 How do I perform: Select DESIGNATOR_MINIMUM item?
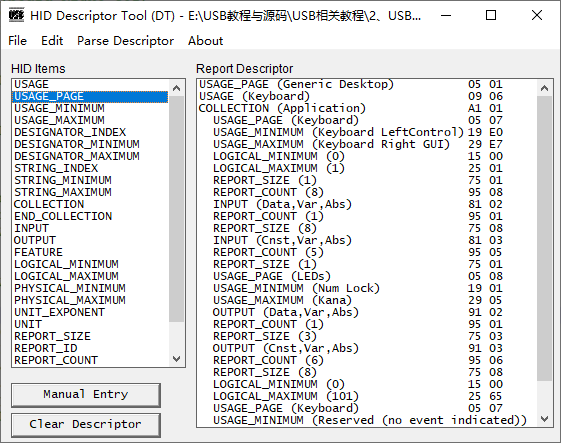pos(90,145)
